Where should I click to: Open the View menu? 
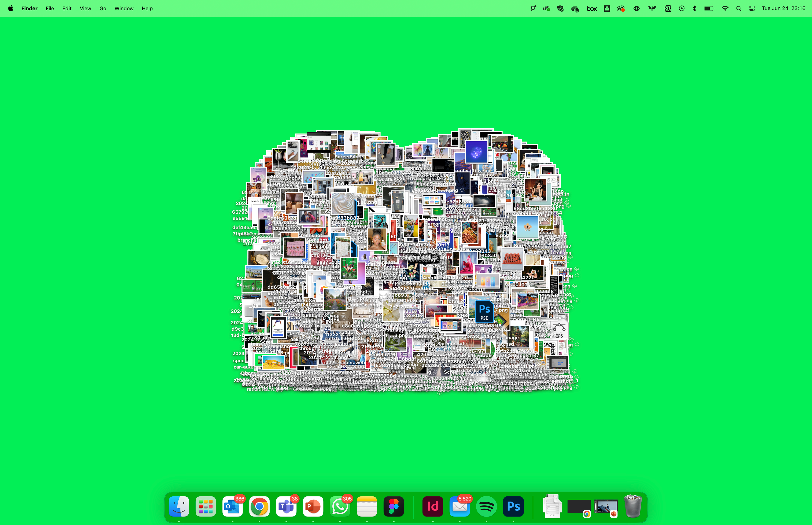pyautogui.click(x=85, y=8)
